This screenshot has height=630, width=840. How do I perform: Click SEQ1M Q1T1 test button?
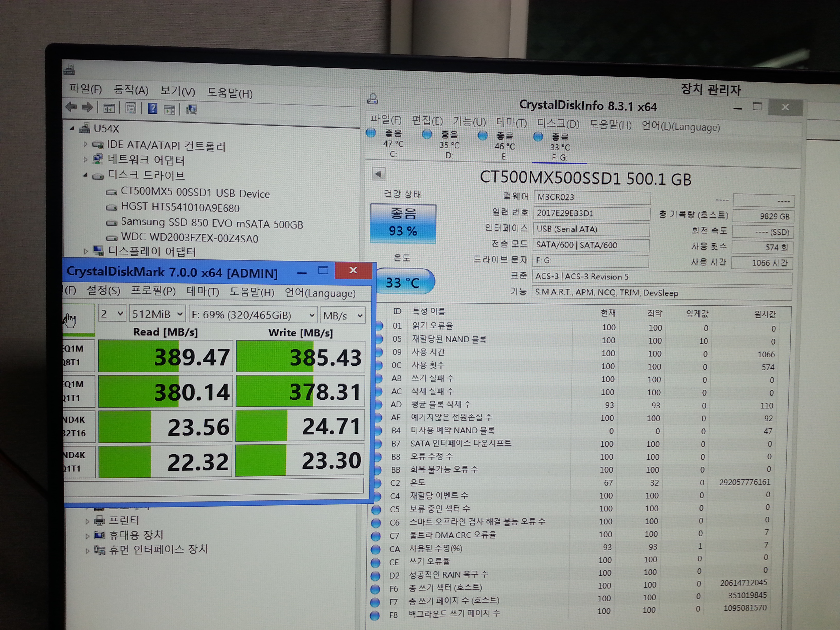78,391
